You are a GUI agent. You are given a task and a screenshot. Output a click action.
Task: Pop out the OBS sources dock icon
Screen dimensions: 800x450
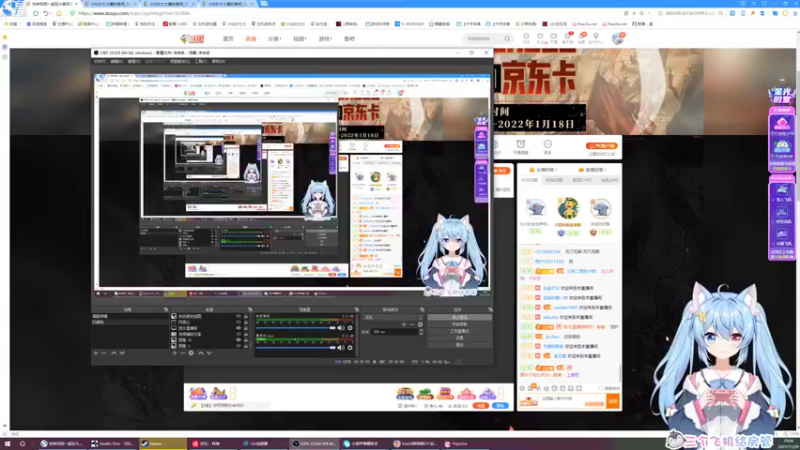[250, 310]
